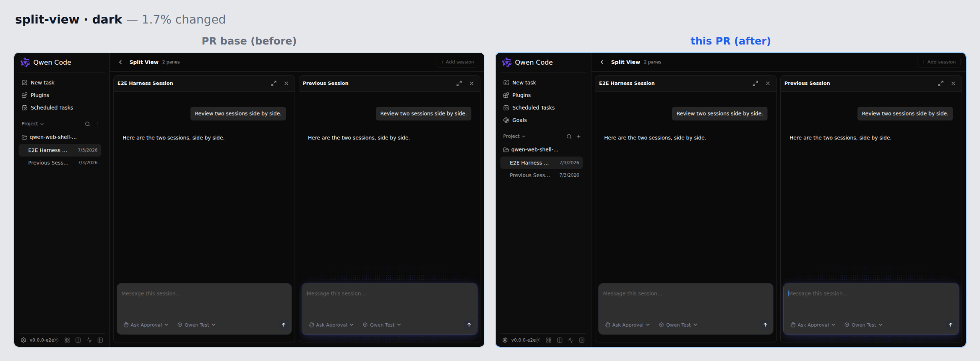The image size is (980, 361).
Task: Open the grid view icon in after screenshot
Action: (549, 340)
